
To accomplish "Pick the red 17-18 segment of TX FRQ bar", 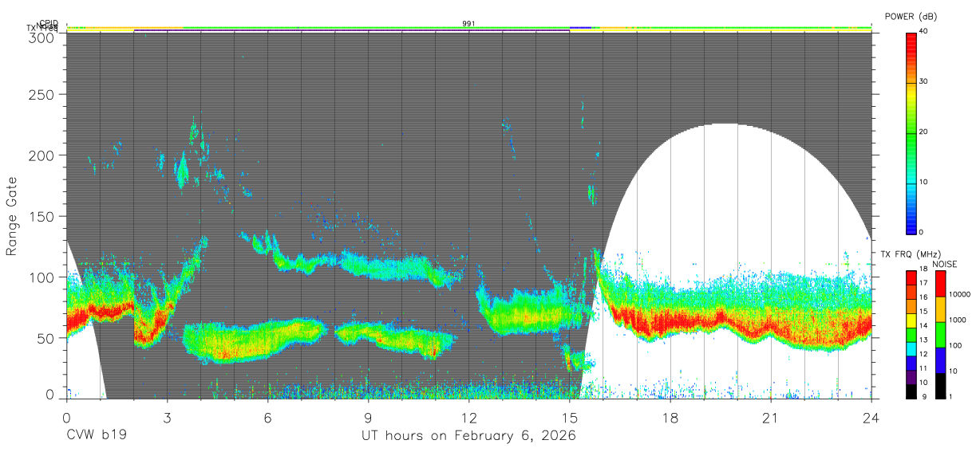I will pos(911,277).
